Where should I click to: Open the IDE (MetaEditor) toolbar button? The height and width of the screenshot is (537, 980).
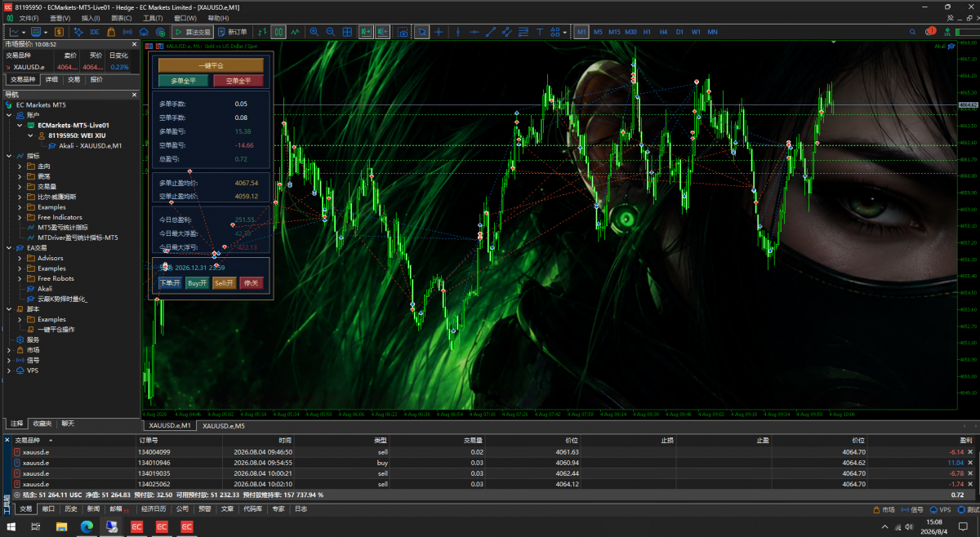point(95,32)
